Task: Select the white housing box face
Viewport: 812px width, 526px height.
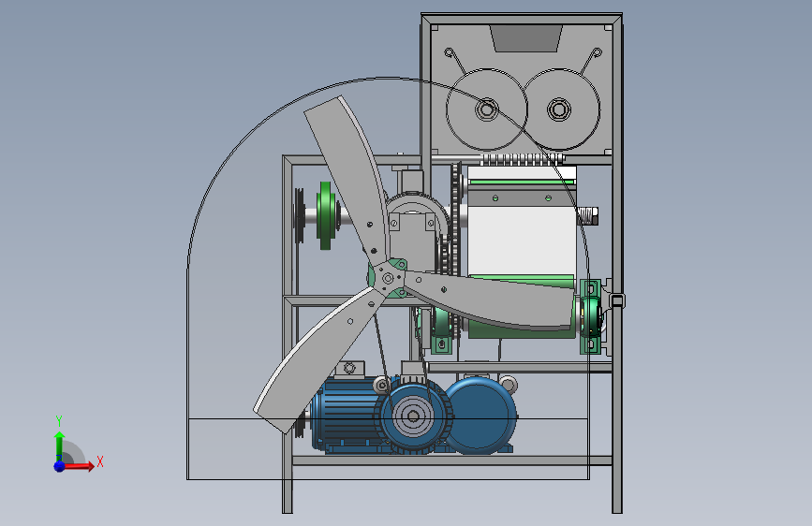Action: click(521, 241)
